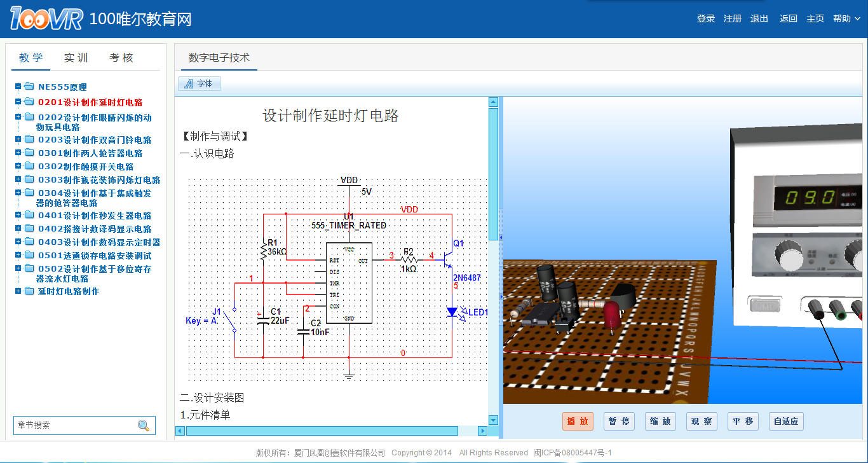Screen dimensions: 868x463
Task: Switch to the 实训 tab
Action: (76, 58)
